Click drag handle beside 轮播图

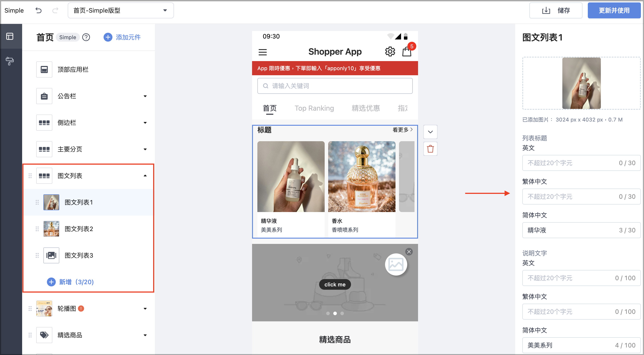(x=30, y=309)
